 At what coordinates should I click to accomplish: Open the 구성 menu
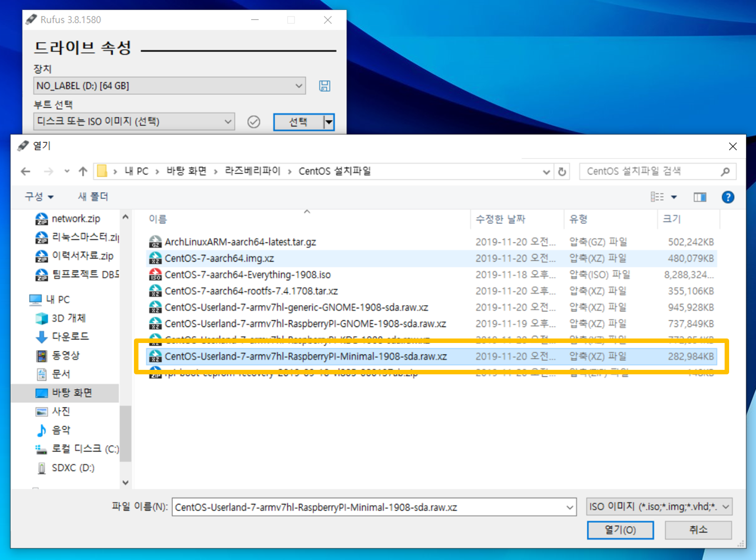[39, 197]
